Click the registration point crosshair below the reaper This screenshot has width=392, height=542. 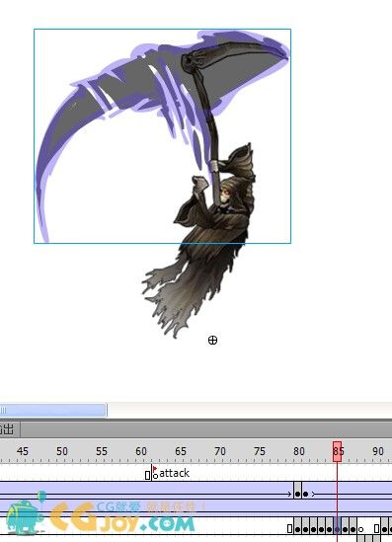pos(212,341)
